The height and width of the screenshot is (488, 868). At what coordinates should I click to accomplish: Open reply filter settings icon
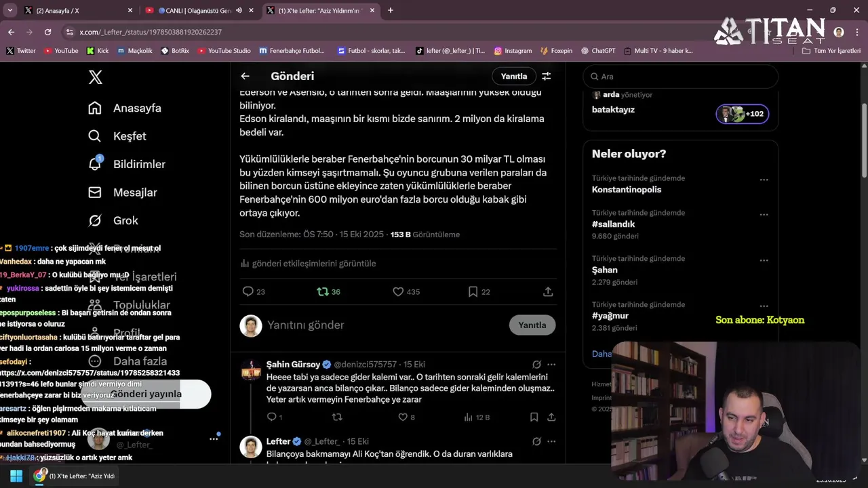pyautogui.click(x=547, y=77)
